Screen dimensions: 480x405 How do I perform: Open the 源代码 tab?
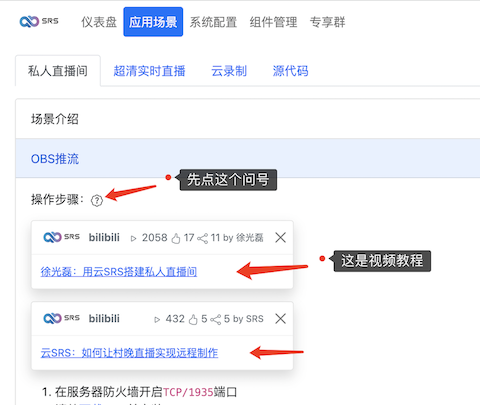coord(290,71)
